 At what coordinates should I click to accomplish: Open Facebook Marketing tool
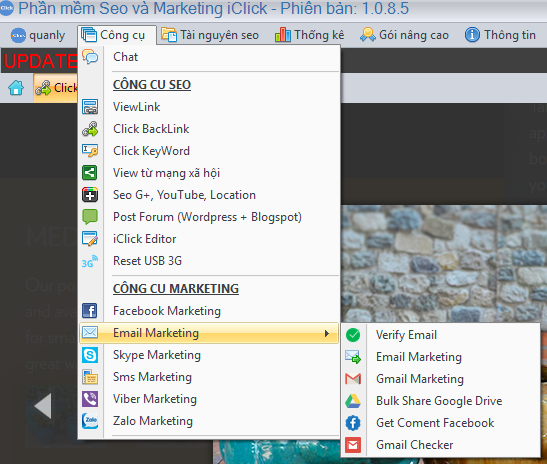point(209,311)
